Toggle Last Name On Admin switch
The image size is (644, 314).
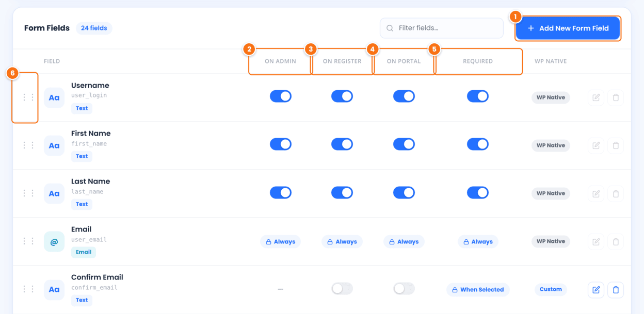[281, 192]
